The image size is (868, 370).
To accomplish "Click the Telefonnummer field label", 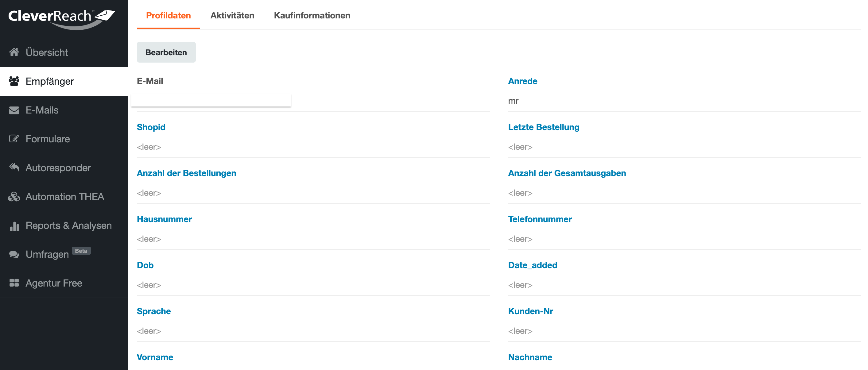I will (x=540, y=219).
